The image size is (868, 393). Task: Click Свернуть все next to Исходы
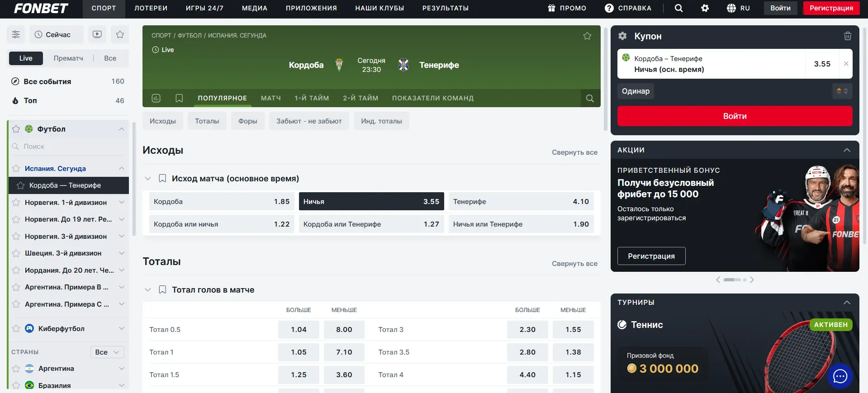(574, 152)
